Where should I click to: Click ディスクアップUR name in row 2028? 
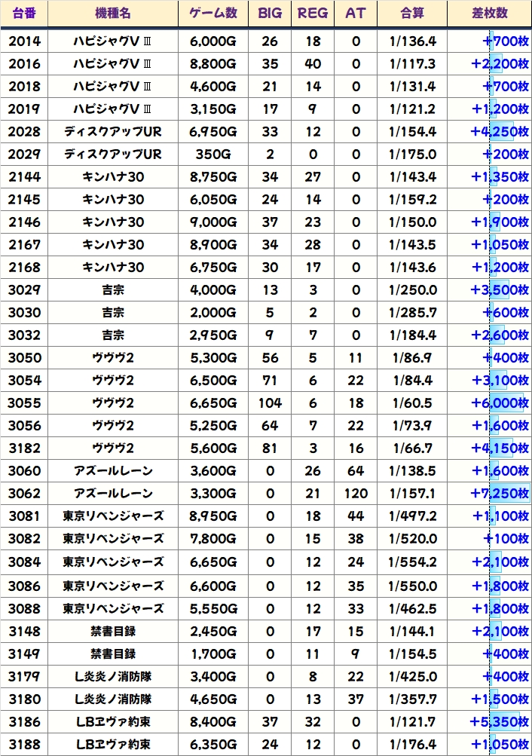click(x=113, y=131)
